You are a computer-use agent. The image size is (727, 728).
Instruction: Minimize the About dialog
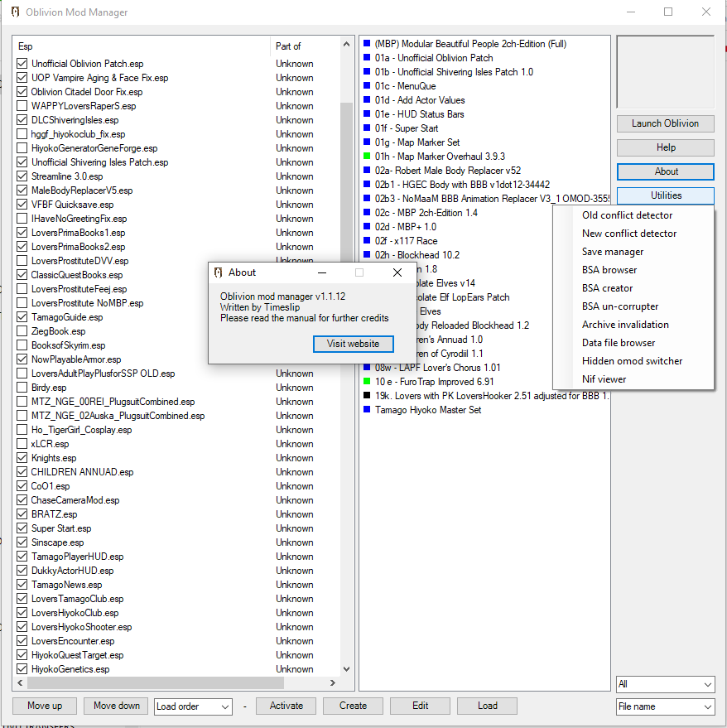click(322, 272)
